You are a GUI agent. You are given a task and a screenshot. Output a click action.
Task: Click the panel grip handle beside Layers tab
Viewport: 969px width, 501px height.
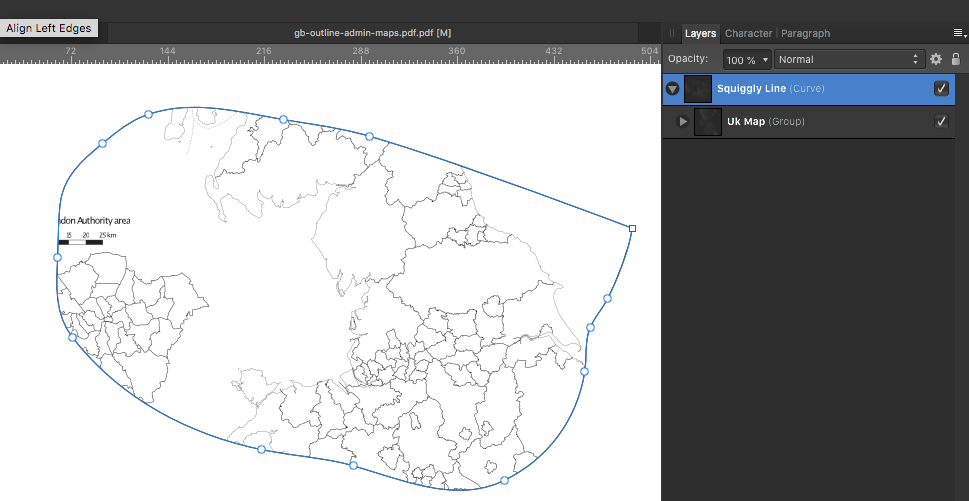coord(672,33)
